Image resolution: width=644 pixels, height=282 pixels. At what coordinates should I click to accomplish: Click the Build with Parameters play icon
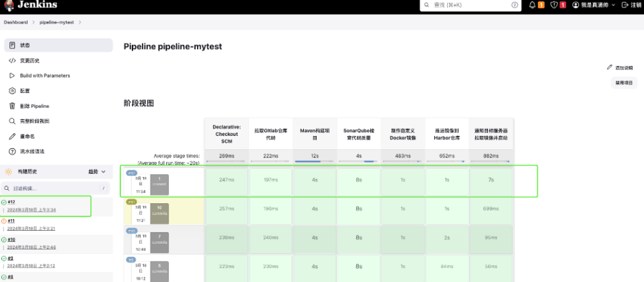(x=12, y=75)
